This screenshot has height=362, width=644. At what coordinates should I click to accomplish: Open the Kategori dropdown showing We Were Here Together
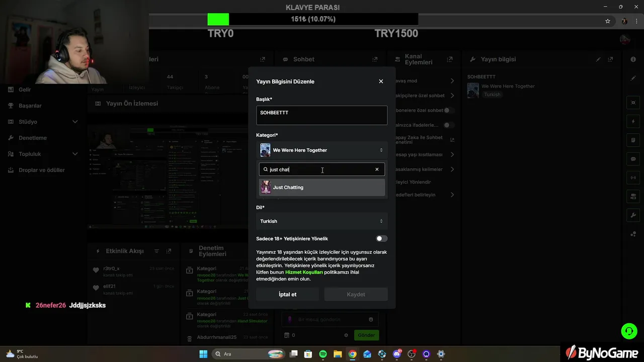click(x=321, y=150)
